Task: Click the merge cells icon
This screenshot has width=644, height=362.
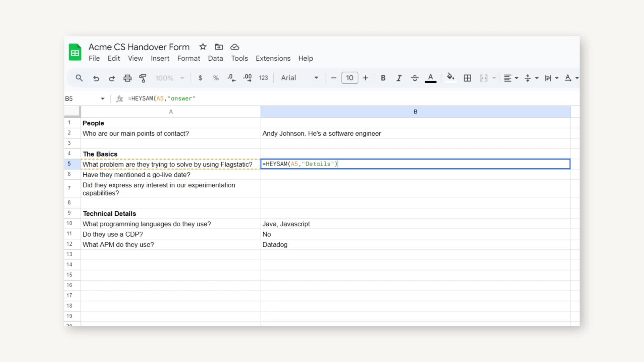Action: 484,78
